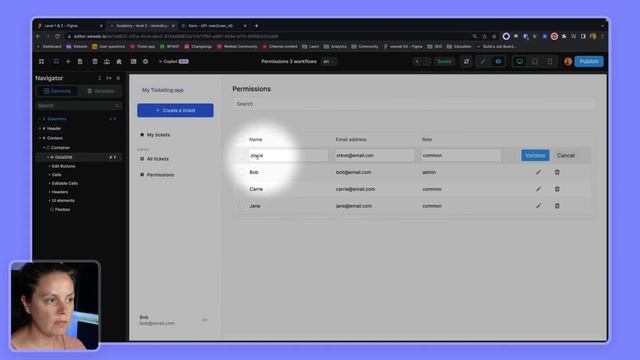Switch to the 'Level 1 & 2 - Figma' browser tab
Image resolution: width=640 pixels, height=360 pixels.
point(70,26)
